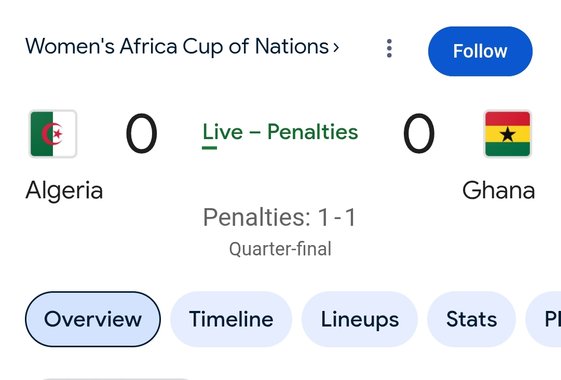Click the Live – Penalties status text
The height and width of the screenshot is (380, 561).
280,132
